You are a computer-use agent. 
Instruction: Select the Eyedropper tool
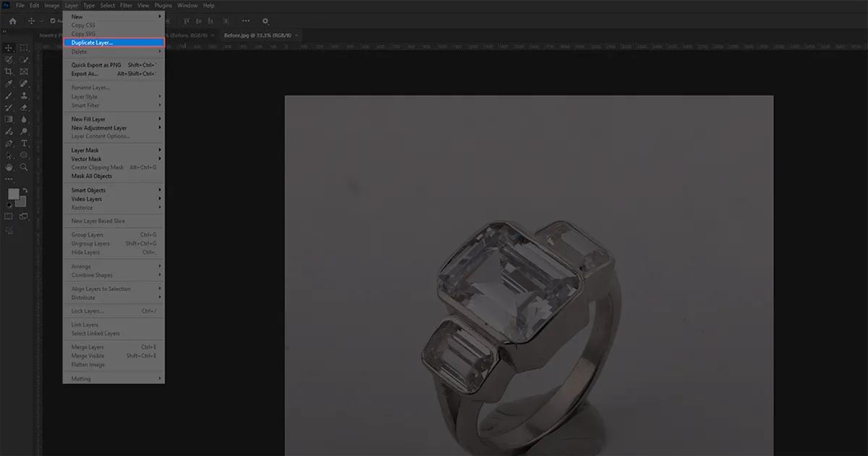point(9,84)
